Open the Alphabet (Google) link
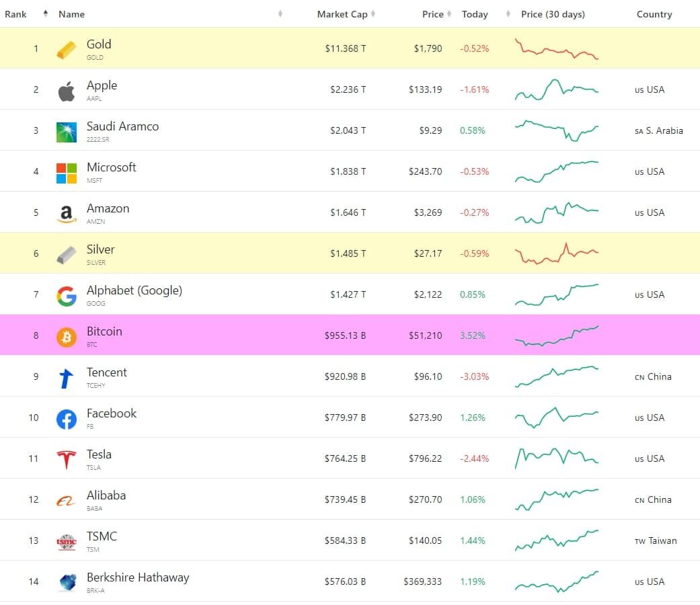The width and height of the screenshot is (700, 605). 134,290
